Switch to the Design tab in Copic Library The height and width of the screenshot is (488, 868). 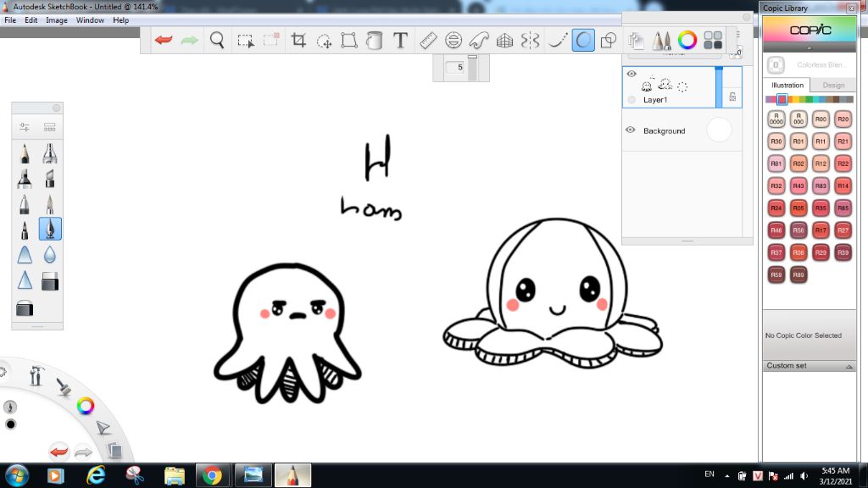coord(833,86)
